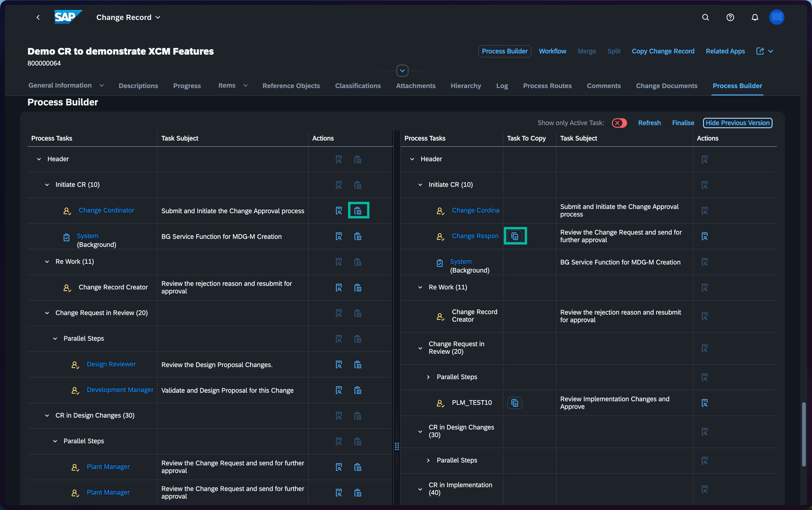Click copy icon in PLM_TEST10 row

click(515, 403)
